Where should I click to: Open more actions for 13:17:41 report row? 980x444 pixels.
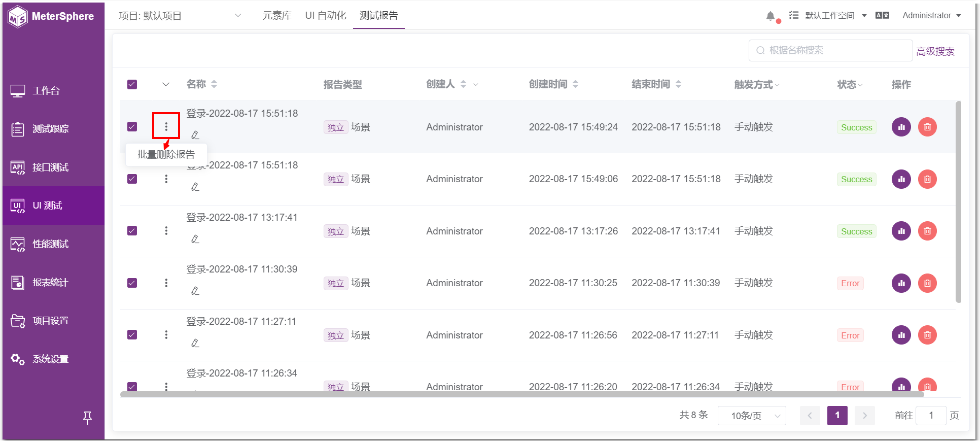(x=166, y=231)
